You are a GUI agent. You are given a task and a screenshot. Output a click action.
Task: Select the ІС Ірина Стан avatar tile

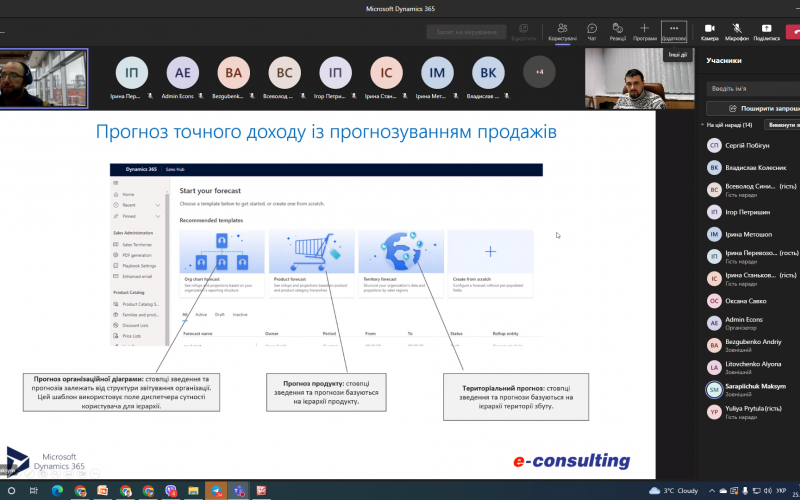coord(386,72)
